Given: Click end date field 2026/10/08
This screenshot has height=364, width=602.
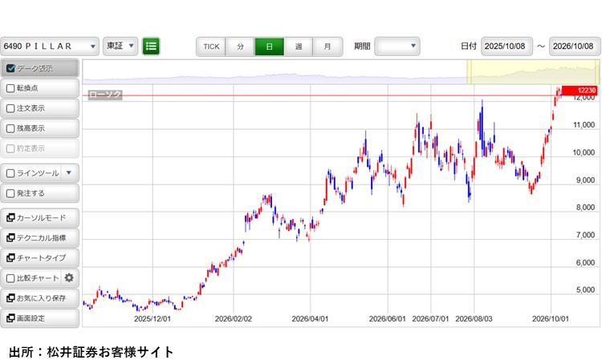Looking at the screenshot, I should [575, 47].
